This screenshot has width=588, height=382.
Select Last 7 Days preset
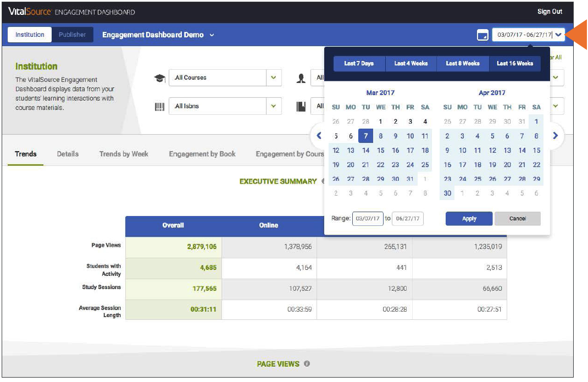359,64
